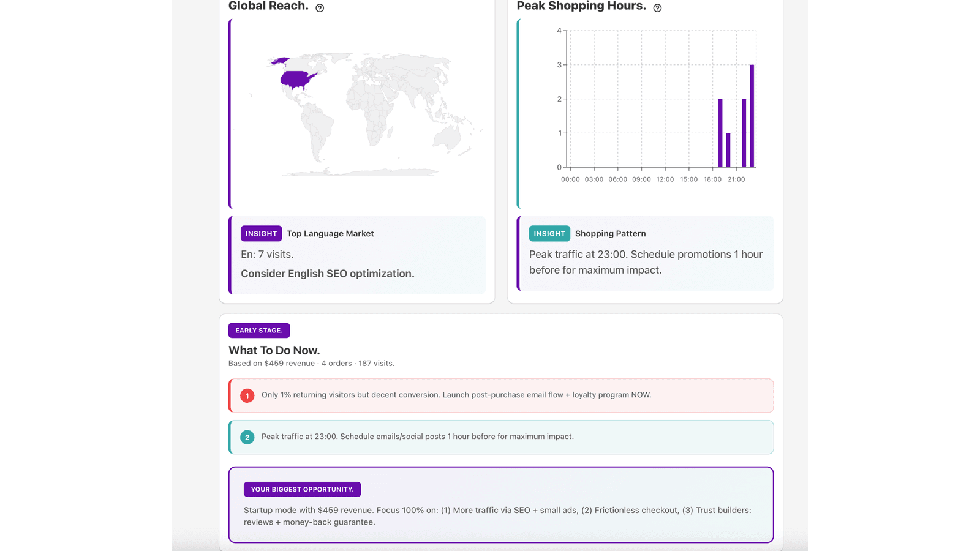This screenshot has height=551, width=980.
Task: Open the help icon beside Peak Shopping Hours
Action: click(657, 8)
